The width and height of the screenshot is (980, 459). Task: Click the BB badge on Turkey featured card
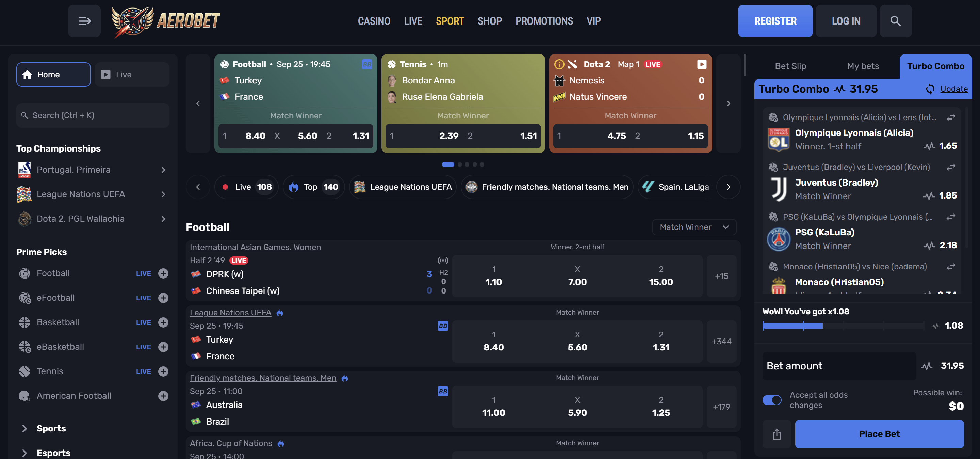[x=367, y=64]
